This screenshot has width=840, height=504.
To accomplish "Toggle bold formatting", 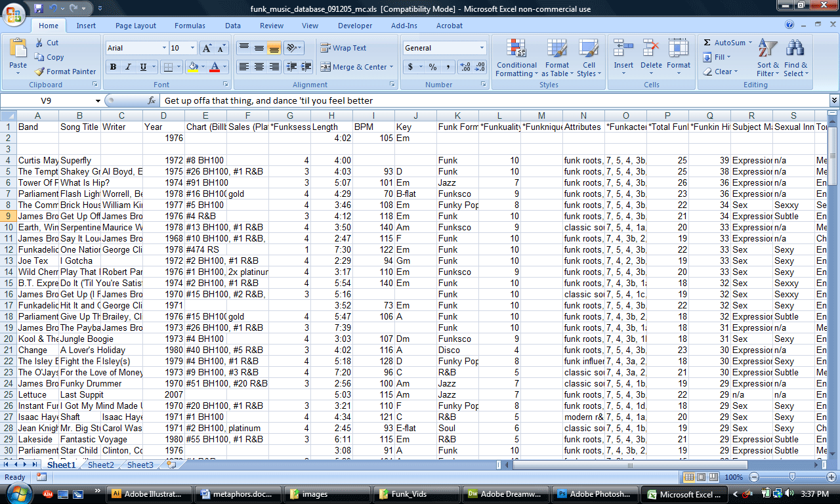I will (113, 67).
